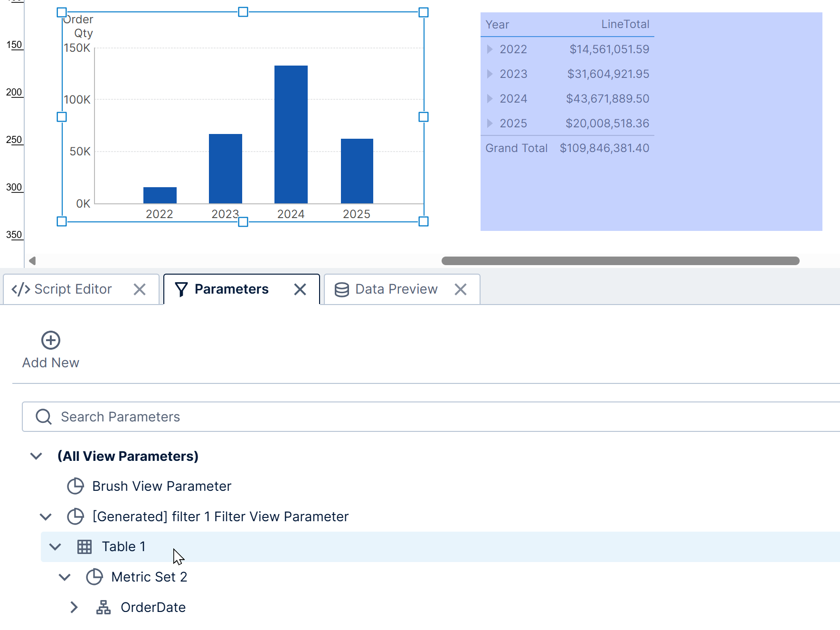Close the Data Preview tab
The height and width of the screenshot is (630, 840).
461,289
